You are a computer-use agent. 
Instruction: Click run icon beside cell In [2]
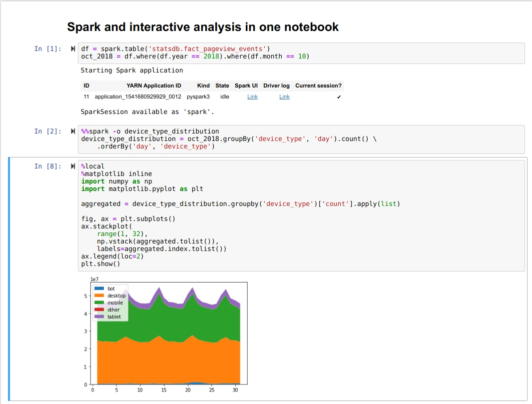pos(72,131)
